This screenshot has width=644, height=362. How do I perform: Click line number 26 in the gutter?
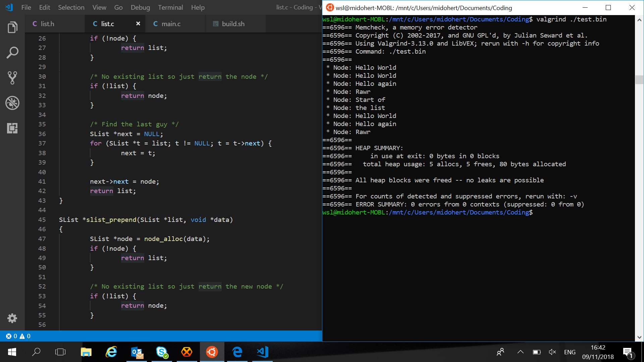click(x=42, y=38)
